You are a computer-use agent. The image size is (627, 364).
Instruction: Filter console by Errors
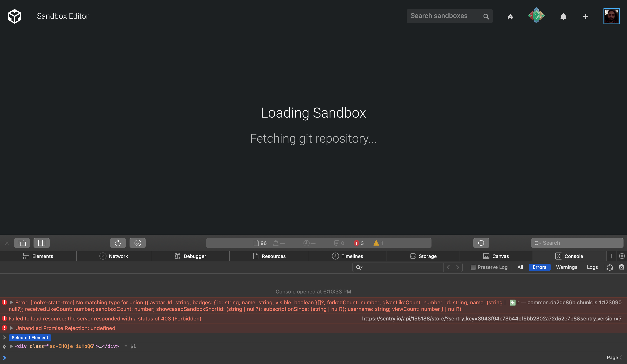(539, 267)
